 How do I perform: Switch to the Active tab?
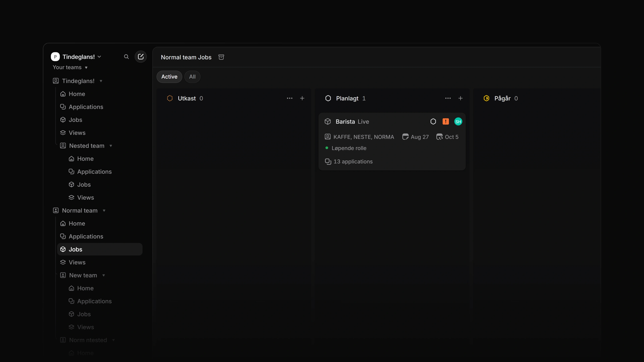coord(169,77)
